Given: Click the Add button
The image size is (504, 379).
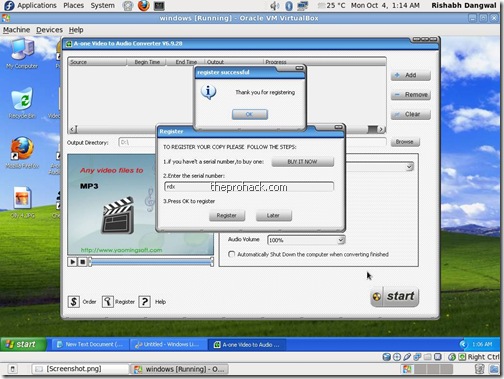Looking at the screenshot, I should tap(411, 75).
